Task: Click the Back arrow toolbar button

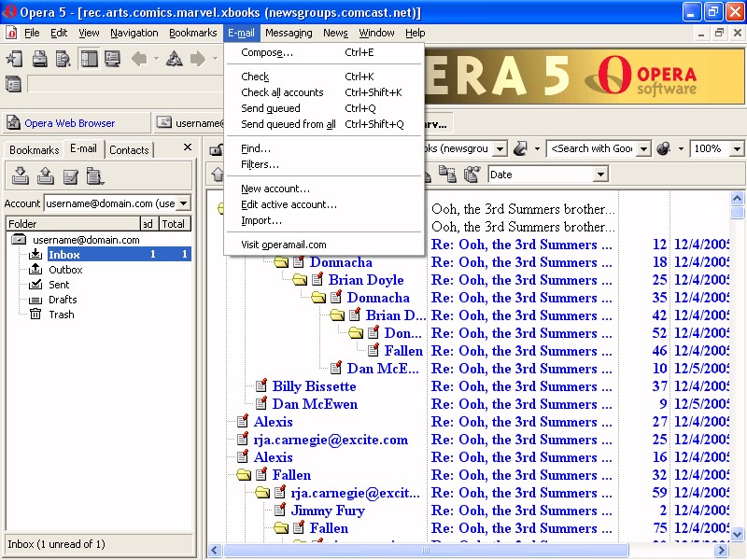Action: point(139,59)
